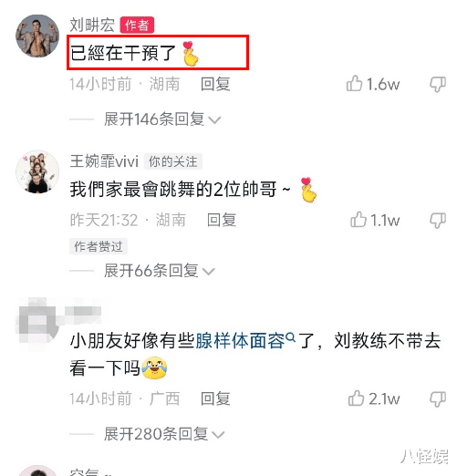
Task: Open 王婉霏vivi username link
Action: [104, 161]
